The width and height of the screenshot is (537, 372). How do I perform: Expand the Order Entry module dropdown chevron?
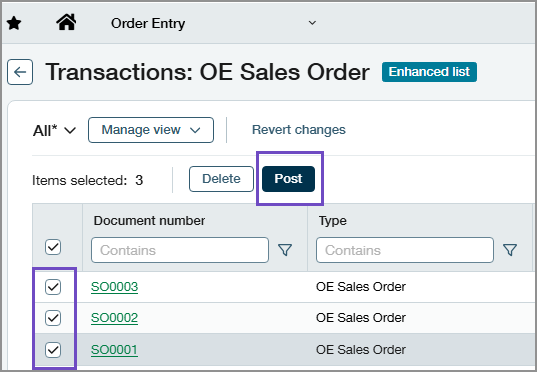click(x=312, y=23)
